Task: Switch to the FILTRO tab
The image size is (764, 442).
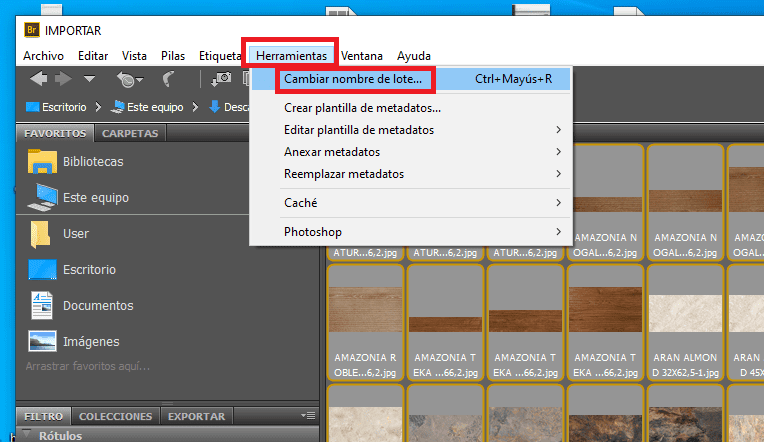Action: pyautogui.click(x=43, y=416)
